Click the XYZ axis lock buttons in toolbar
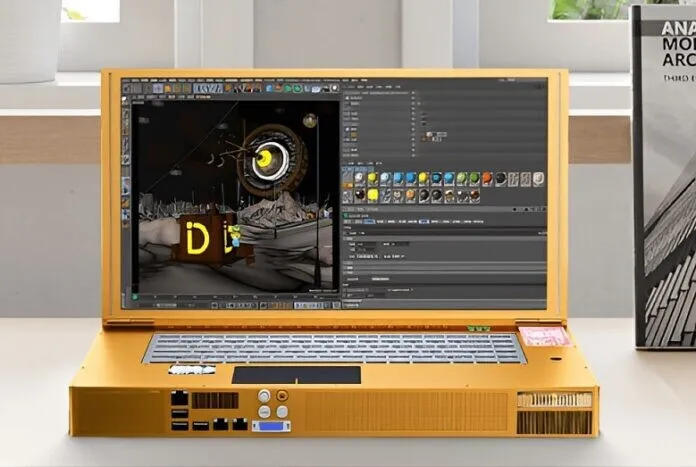This screenshot has height=467, width=696. (208, 88)
